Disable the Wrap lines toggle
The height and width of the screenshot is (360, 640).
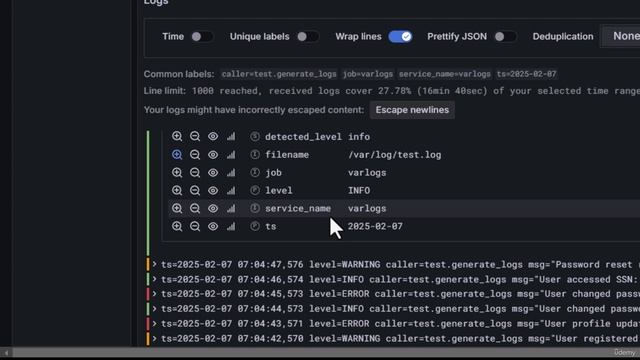click(x=400, y=37)
